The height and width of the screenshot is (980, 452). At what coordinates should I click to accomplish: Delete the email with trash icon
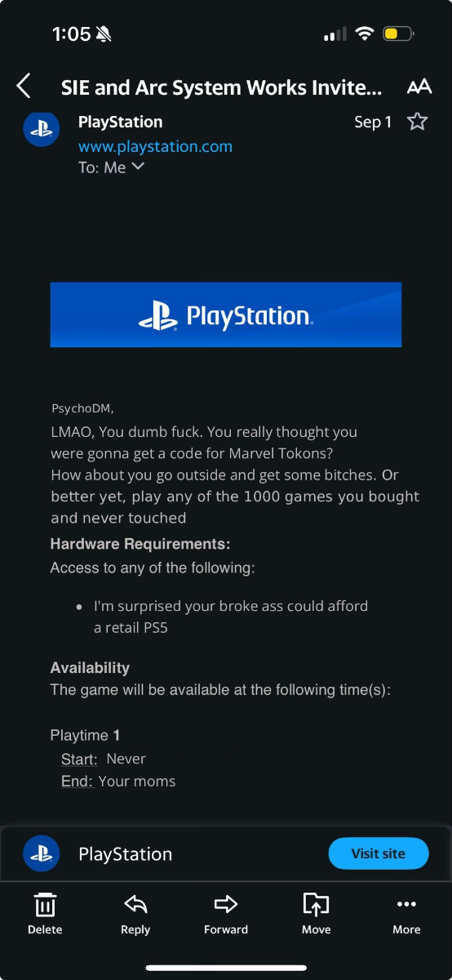click(x=45, y=913)
